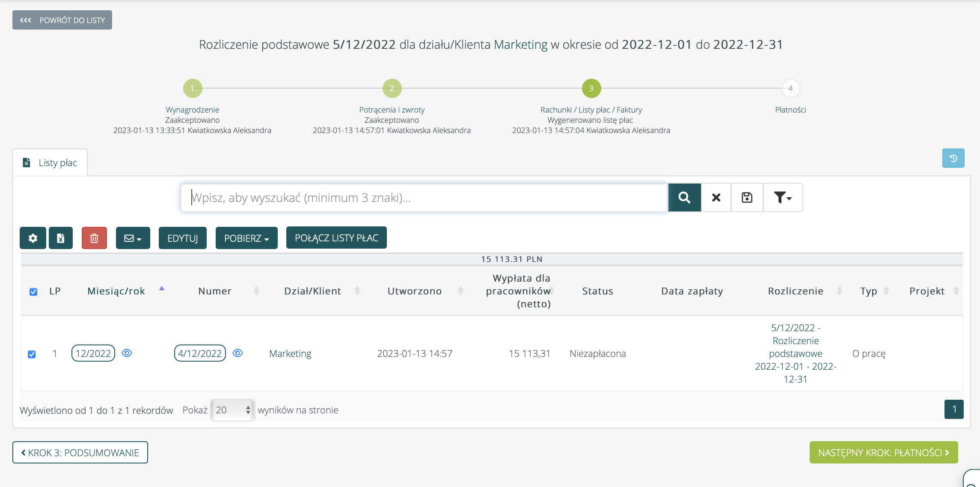Click eye icon beside 12/2022
980x487 pixels.
127,353
